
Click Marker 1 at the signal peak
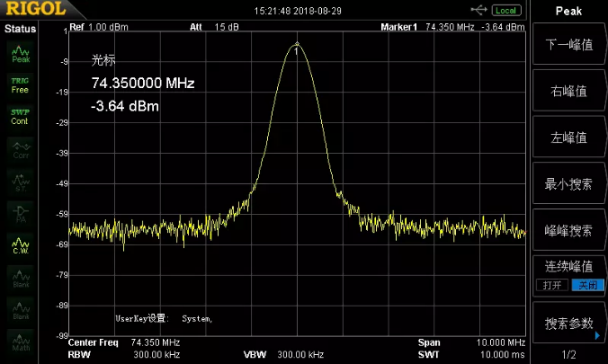297,43
